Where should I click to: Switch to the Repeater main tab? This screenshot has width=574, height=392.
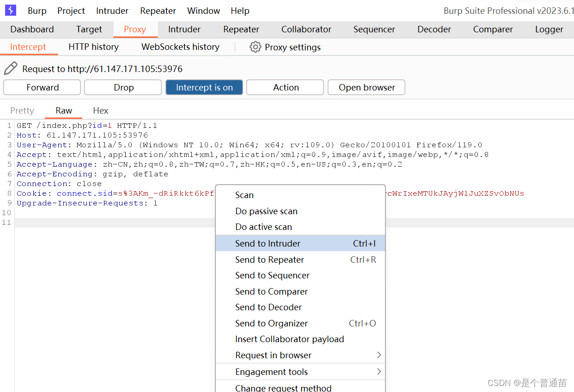241,29
